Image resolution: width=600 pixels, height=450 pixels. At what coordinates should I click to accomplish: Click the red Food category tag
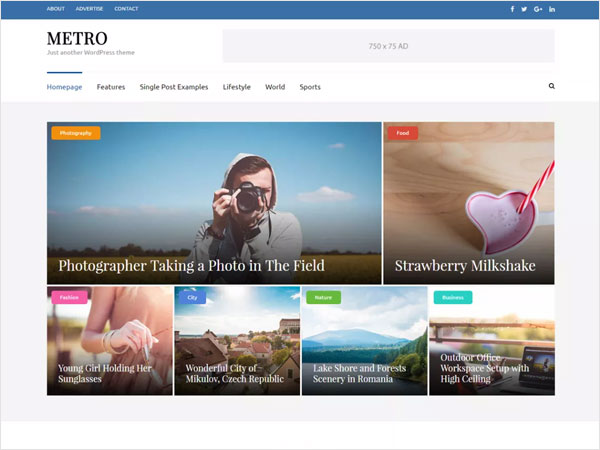pos(403,133)
